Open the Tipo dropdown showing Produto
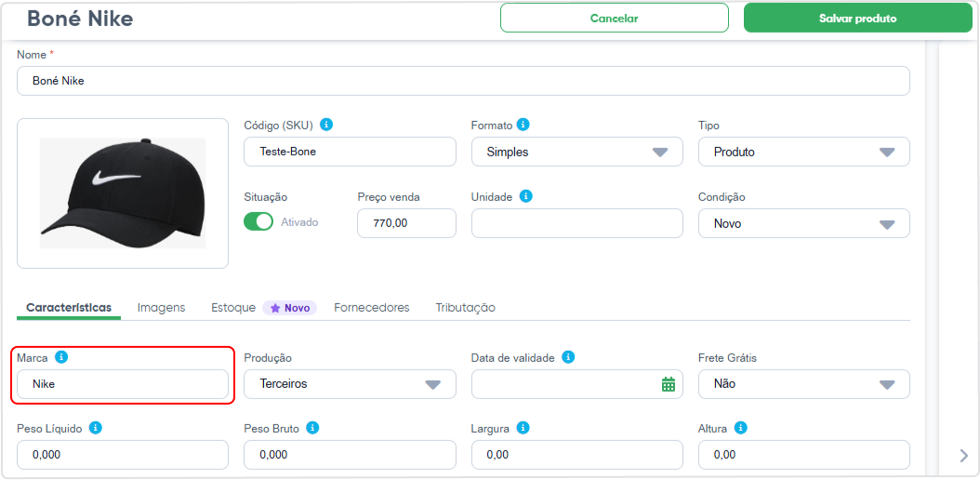 (x=803, y=152)
